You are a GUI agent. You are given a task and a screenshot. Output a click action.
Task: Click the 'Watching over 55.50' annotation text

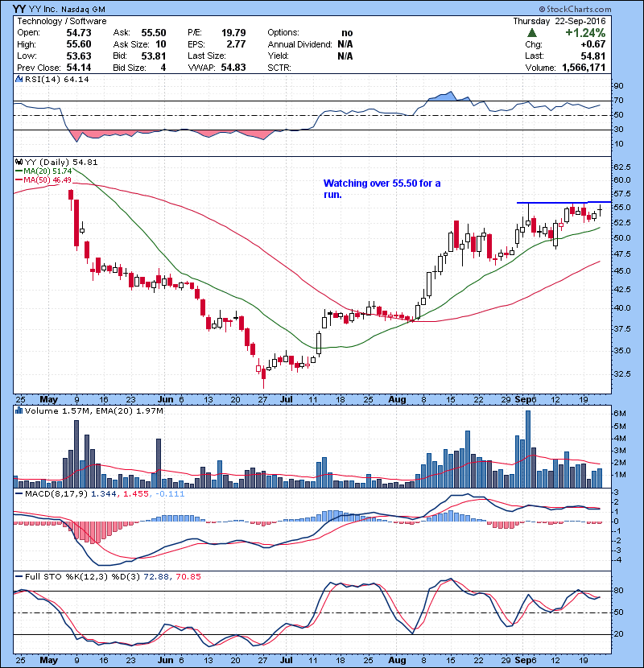[381, 189]
